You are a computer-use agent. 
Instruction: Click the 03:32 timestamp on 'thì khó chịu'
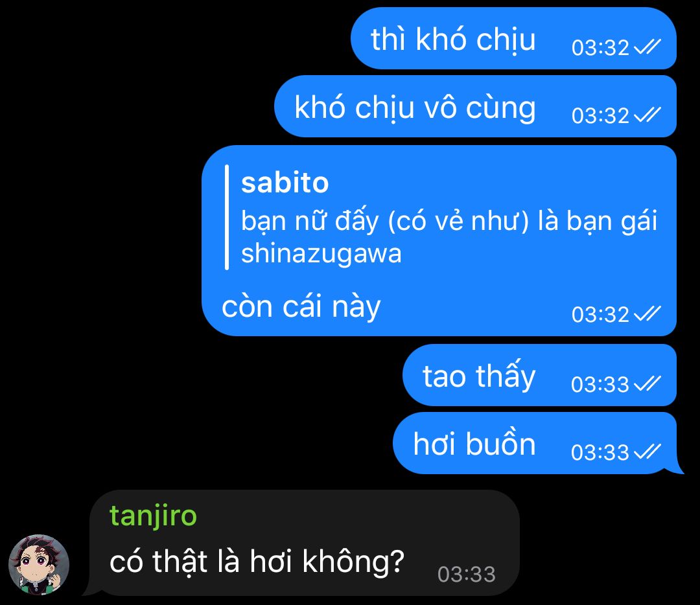click(x=600, y=48)
